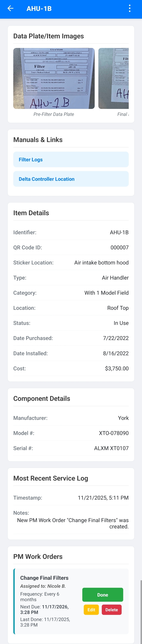Click the service log notes text
The height and width of the screenshot is (644, 142).
coord(73,523)
